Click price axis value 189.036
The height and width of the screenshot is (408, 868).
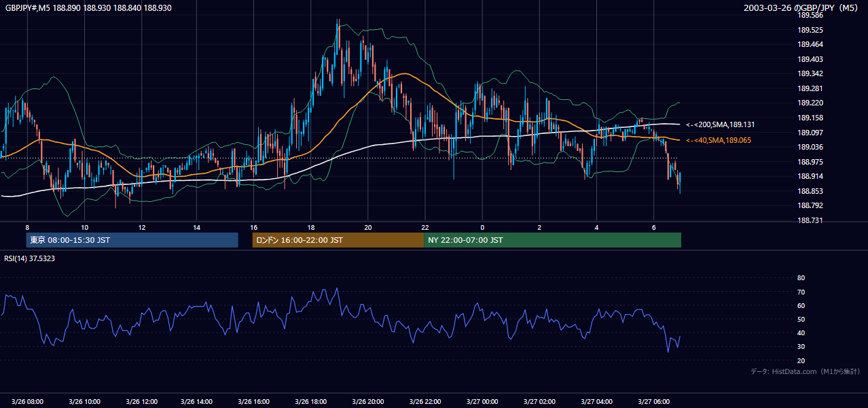(810, 147)
